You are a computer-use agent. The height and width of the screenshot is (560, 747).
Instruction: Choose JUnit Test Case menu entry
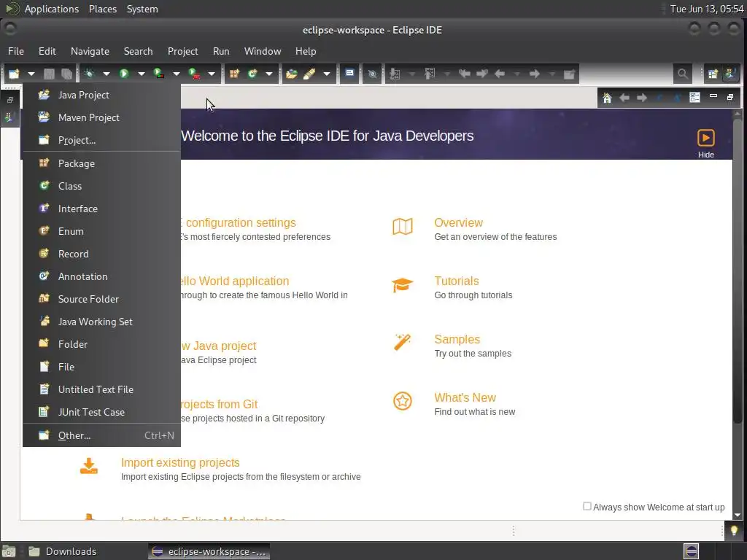point(101,412)
